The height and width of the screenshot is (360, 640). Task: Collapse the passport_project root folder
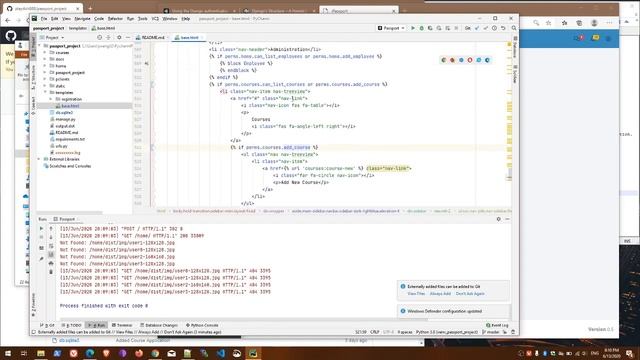[x=40, y=46]
